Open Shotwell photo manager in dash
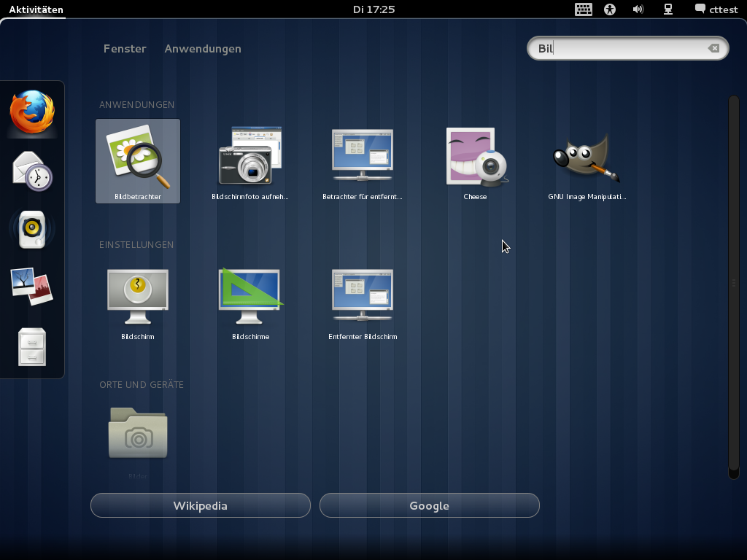Screen dimensions: 747x560 tap(32, 287)
